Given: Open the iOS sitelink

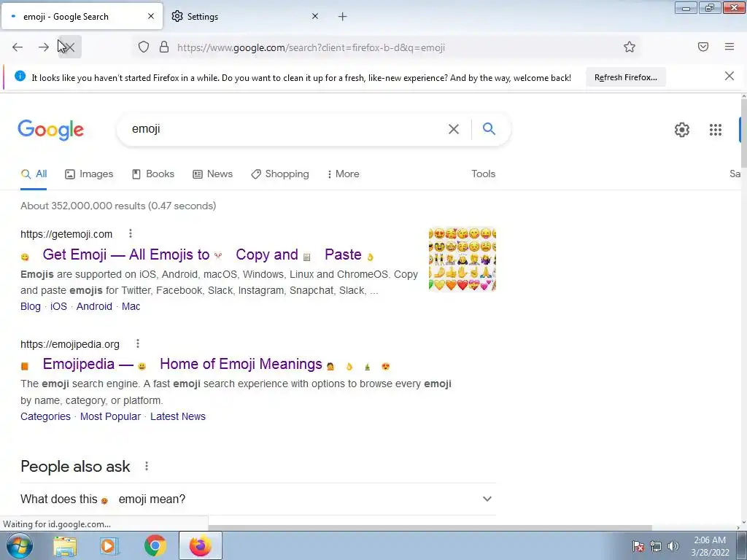Looking at the screenshot, I should tap(58, 306).
